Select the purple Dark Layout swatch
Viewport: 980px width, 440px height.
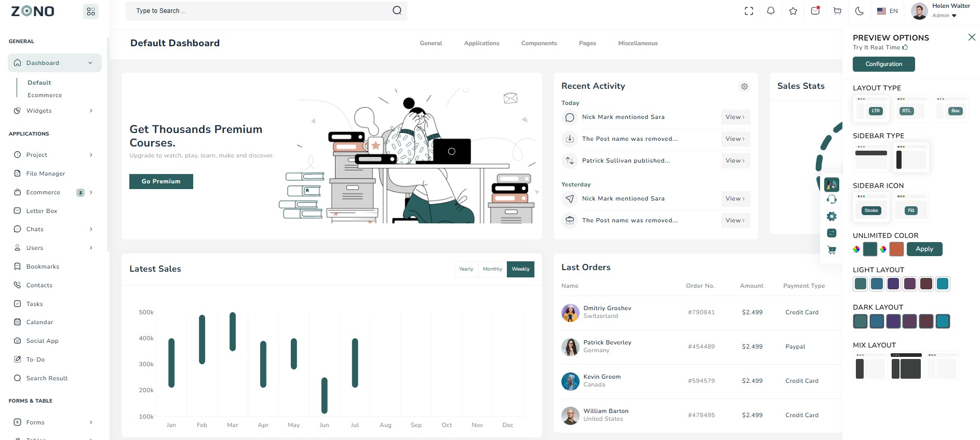[893, 322]
